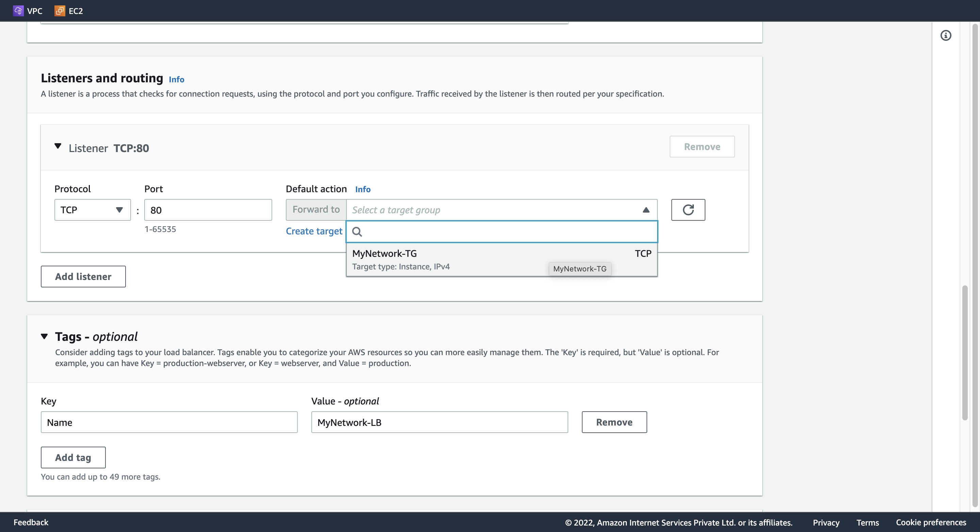This screenshot has height=532, width=980.
Task: Click the Create target group link
Action: 314,231
